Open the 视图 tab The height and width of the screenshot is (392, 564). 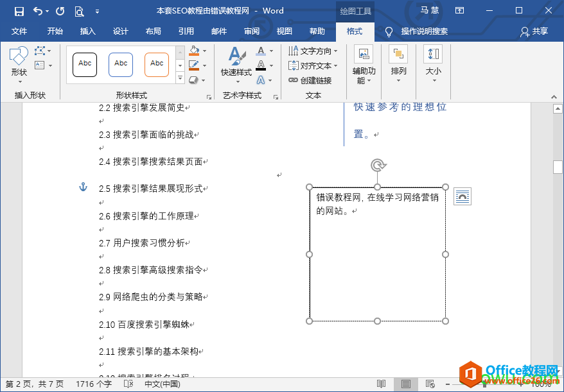(x=284, y=31)
